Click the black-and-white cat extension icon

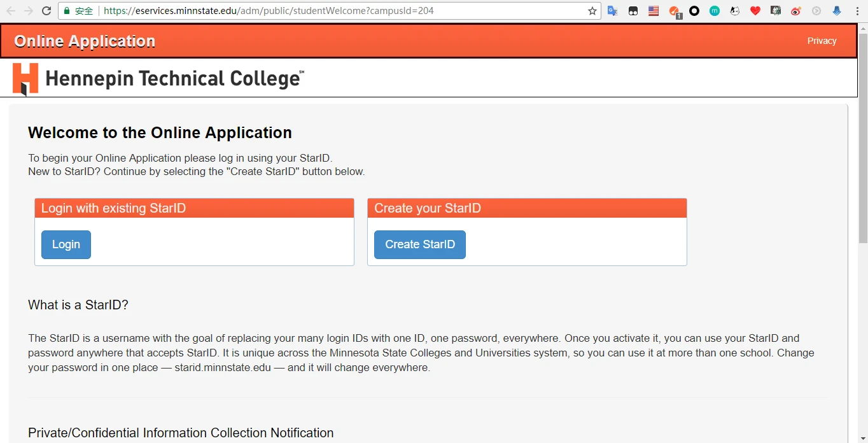735,11
